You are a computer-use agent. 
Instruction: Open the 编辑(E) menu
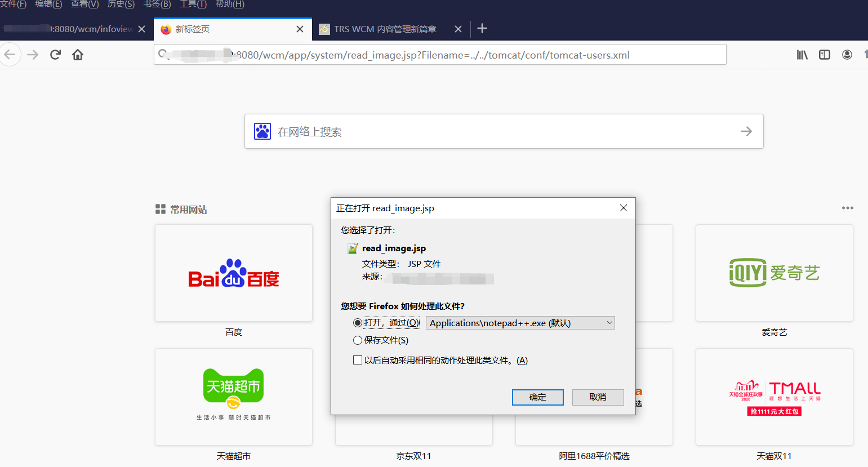(48, 4)
